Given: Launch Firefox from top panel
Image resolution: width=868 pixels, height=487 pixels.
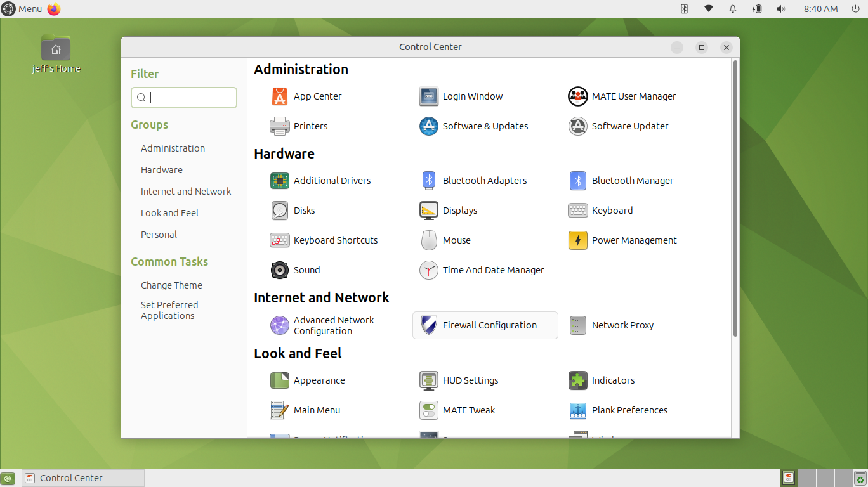Looking at the screenshot, I should click(54, 9).
